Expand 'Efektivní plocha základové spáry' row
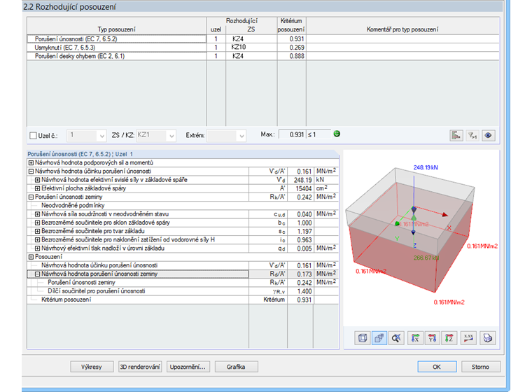The image size is (532, 392). tap(37, 188)
